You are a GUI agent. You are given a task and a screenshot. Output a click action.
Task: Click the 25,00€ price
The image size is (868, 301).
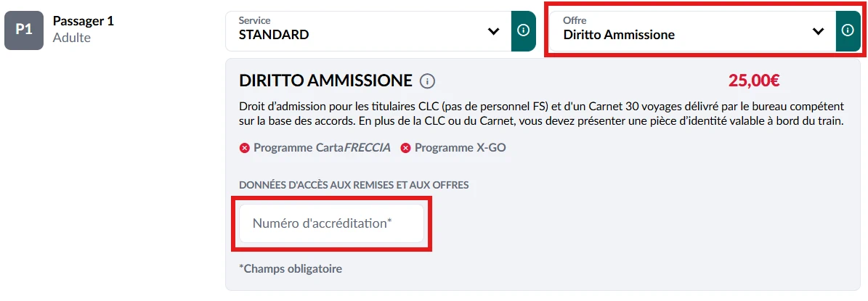click(x=753, y=81)
